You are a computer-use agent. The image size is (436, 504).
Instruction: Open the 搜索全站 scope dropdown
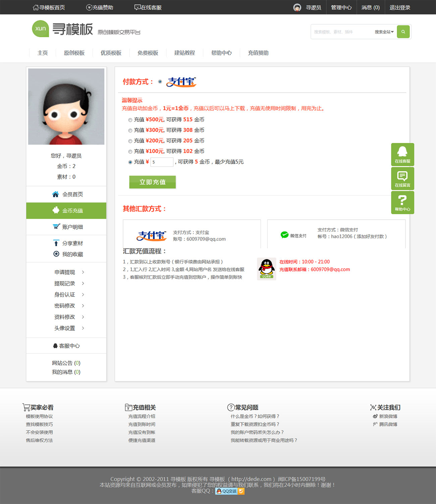384,32
